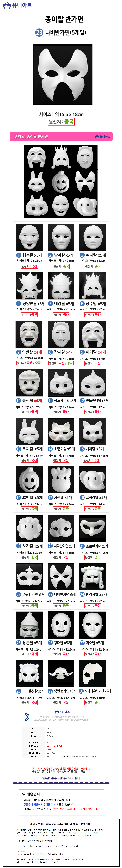Select the 남자탈 x5개 mask thumbnail
This screenshot has height=868, width=122.
61,237
